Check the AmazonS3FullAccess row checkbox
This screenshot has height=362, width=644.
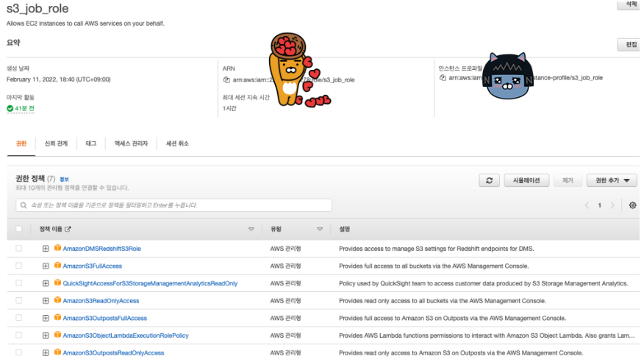pyautogui.click(x=18, y=266)
